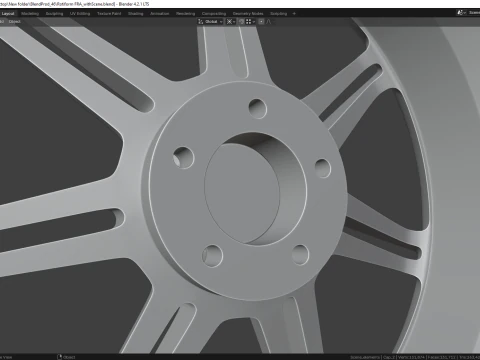Viewport: 480px width, 360px height.
Task: Switch to Geometry Nodes workspace
Action: 248,14
